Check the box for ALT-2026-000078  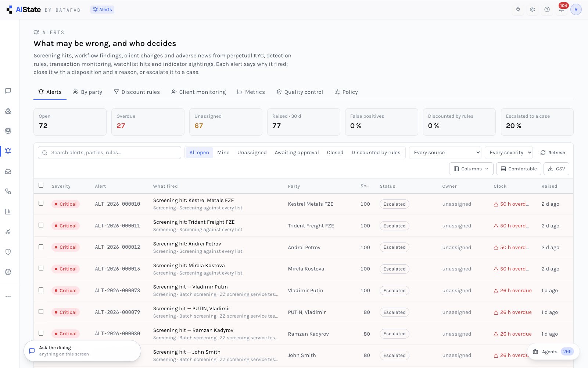[x=41, y=290]
